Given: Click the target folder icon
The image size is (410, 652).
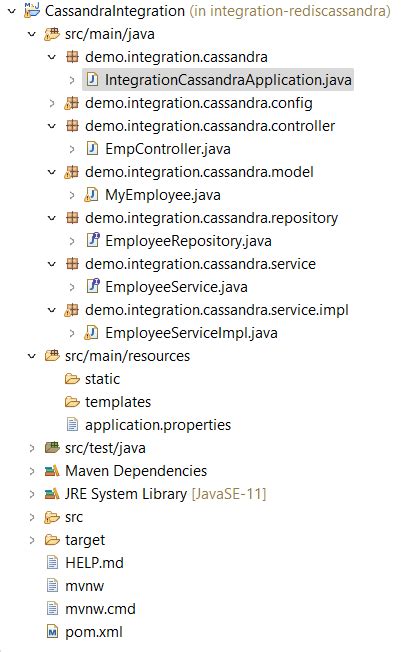Looking at the screenshot, I should [x=52, y=540].
